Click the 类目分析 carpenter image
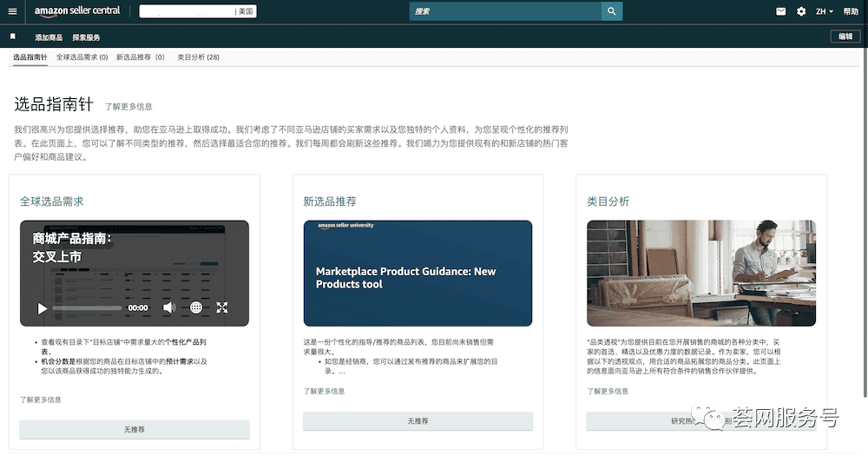868x456 pixels. tap(701, 273)
